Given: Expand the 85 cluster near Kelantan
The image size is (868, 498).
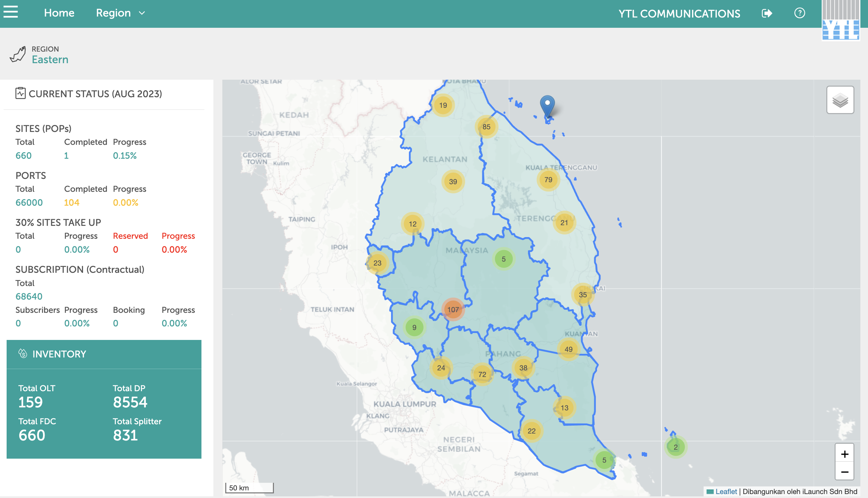Looking at the screenshot, I should (486, 127).
